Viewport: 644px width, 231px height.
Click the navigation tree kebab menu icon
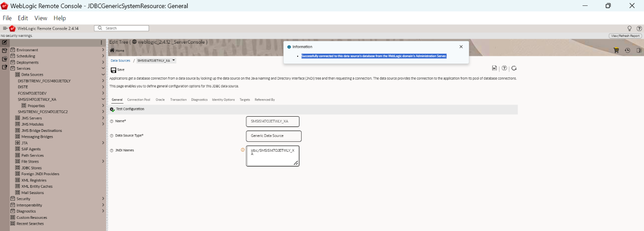102,43
